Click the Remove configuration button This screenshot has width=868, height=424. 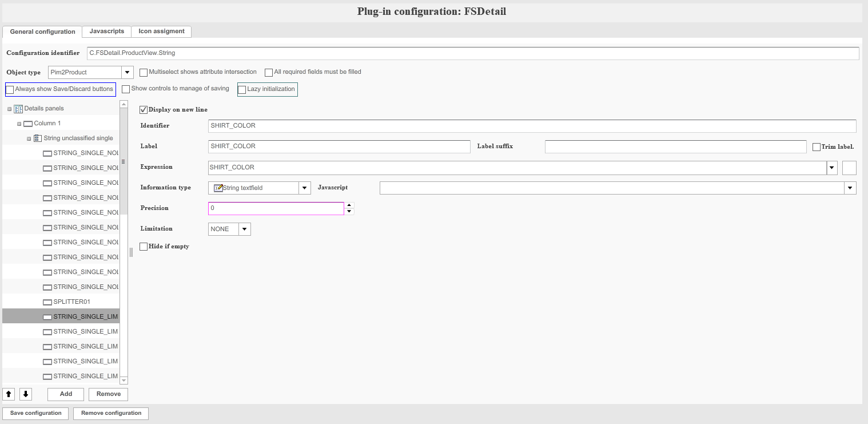click(x=111, y=413)
